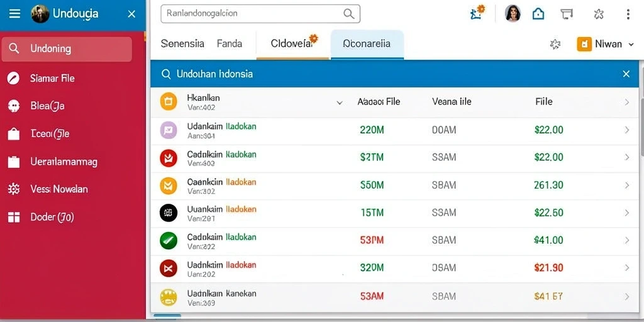Image resolution: width=644 pixels, height=322 pixels.
Task: Click the Iceoi(Jle bag icon
Action: point(14,134)
